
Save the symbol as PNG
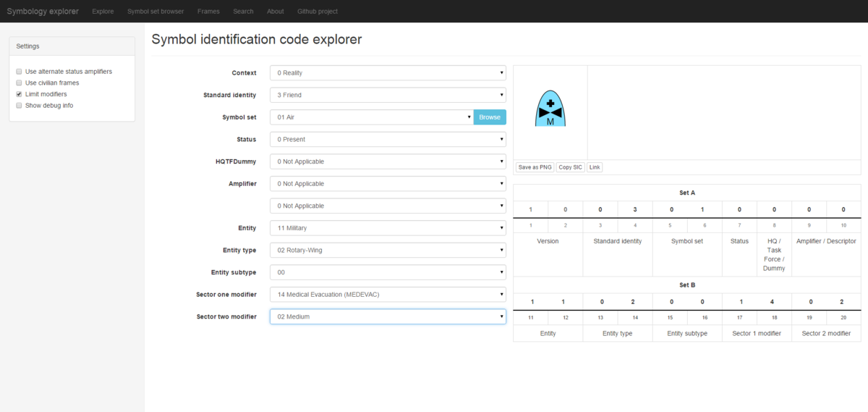[535, 167]
